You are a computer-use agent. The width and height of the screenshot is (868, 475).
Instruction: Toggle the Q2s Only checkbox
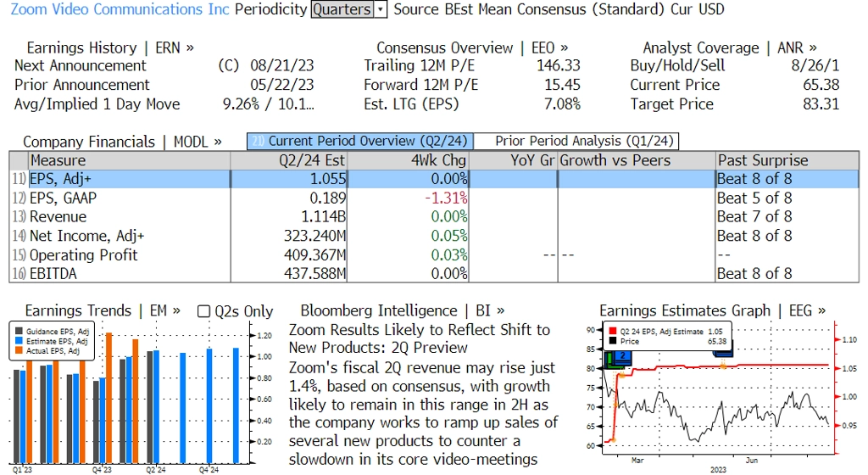click(x=203, y=311)
